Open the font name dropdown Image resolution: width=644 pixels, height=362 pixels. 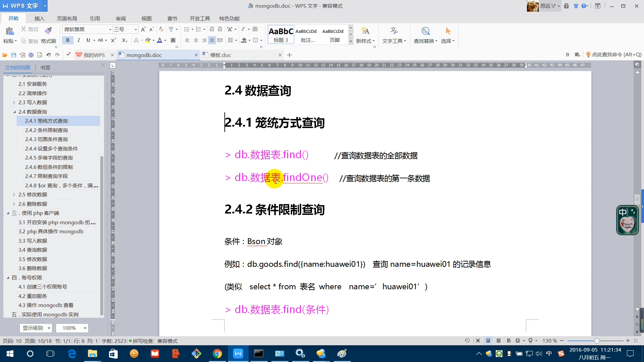110,29
